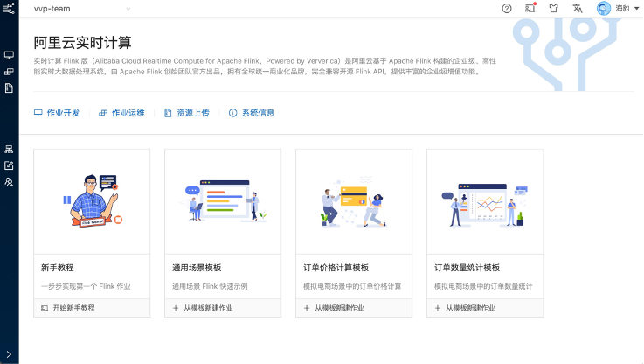Click the 订单数量统计模板 illustration
Screen dimensions: 644x364
(x=485, y=205)
